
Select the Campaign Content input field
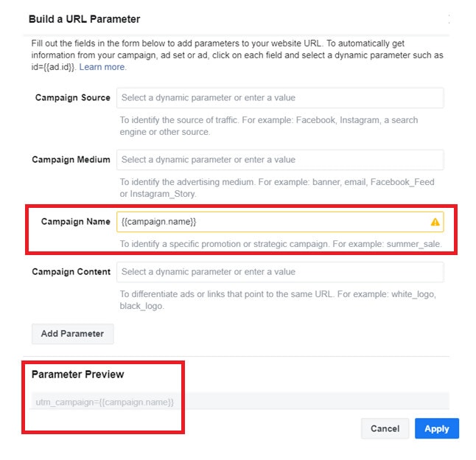[280, 272]
